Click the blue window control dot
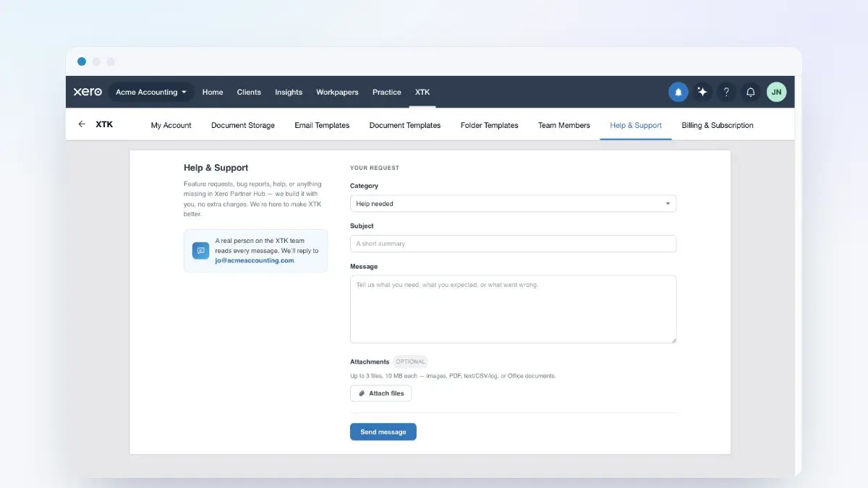This screenshot has height=488, width=868. pos(82,61)
